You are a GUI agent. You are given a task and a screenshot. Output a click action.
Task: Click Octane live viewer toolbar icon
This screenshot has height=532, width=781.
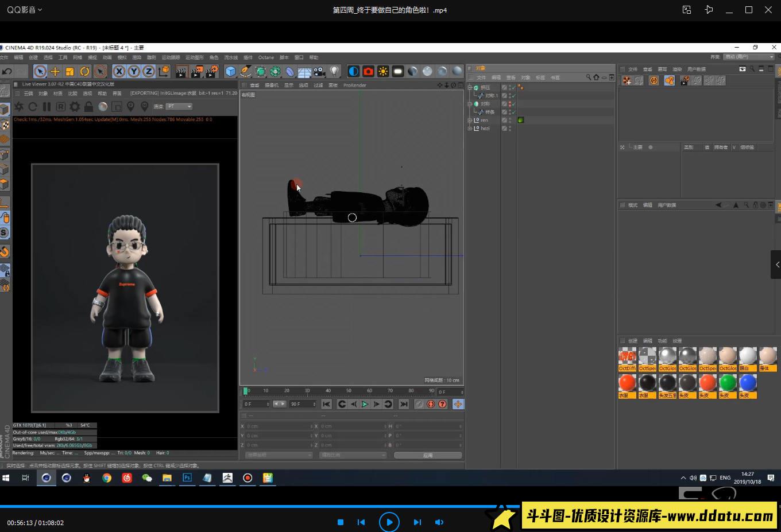(354, 71)
